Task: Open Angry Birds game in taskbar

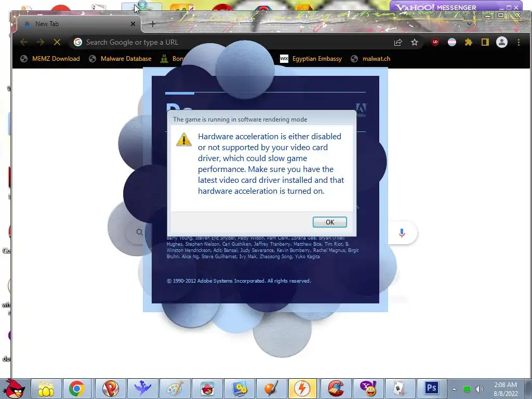Action: click(x=207, y=389)
